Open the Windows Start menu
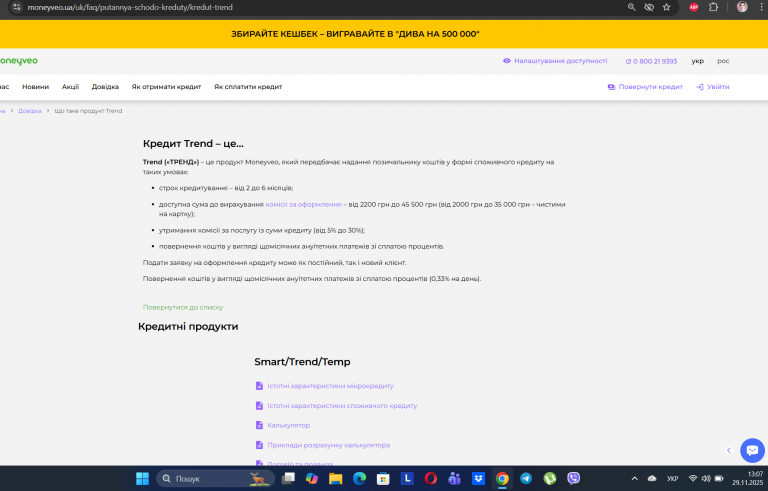Viewport: 768px width, 491px height. 143,478
